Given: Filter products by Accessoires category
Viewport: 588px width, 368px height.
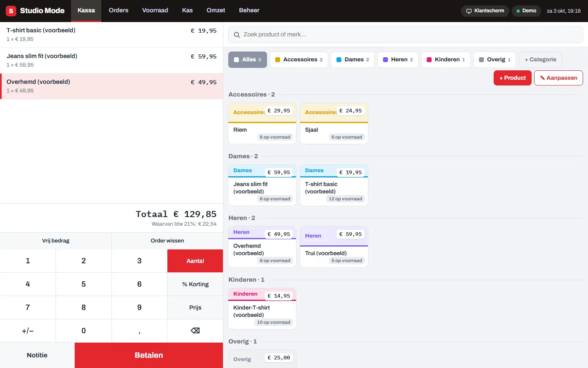Looking at the screenshot, I should pyautogui.click(x=299, y=60).
